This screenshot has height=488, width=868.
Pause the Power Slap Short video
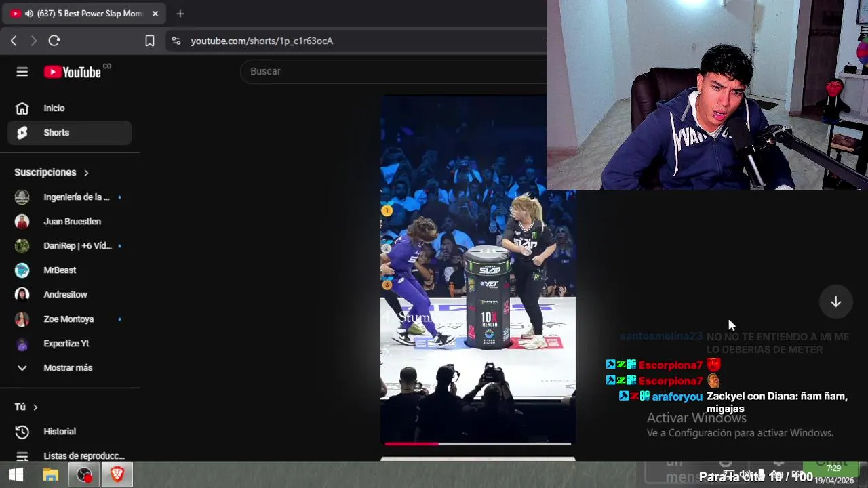[478, 270]
